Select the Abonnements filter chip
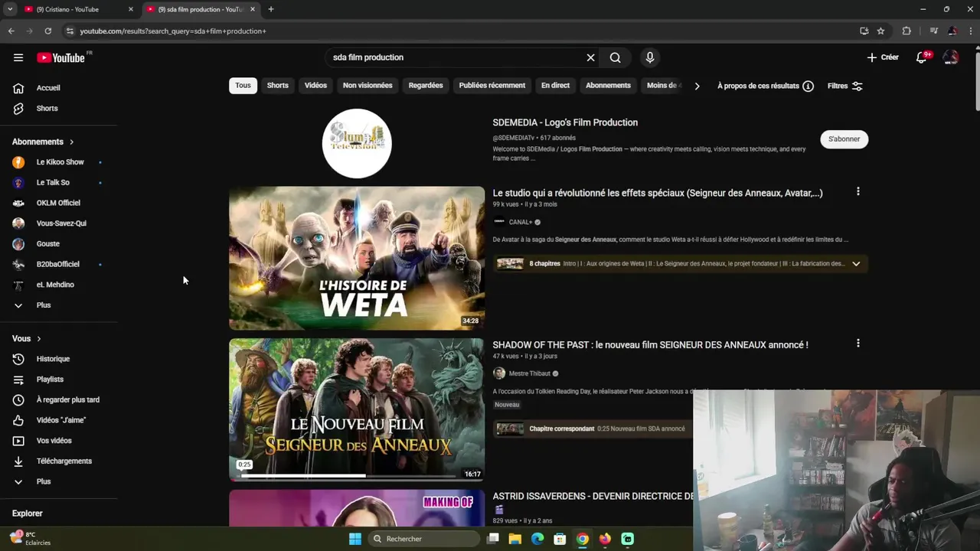This screenshot has width=980, height=551. pos(608,86)
